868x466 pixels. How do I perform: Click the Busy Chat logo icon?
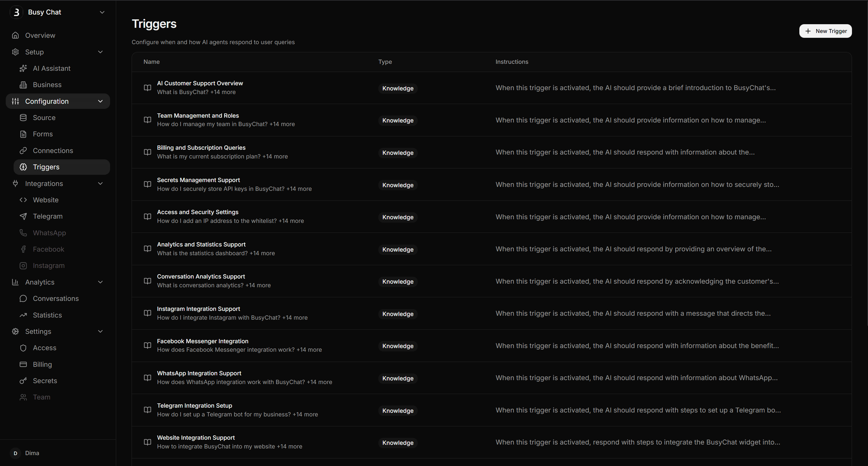pyautogui.click(x=16, y=12)
